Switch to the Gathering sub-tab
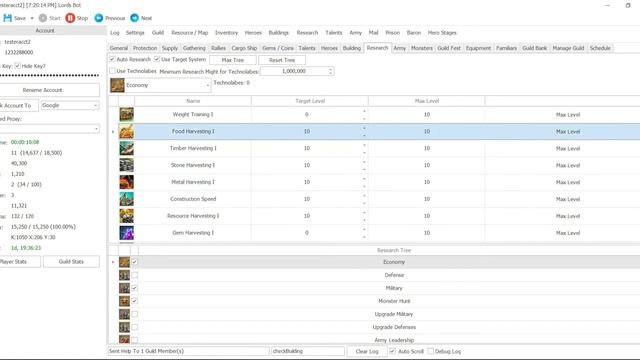 [x=194, y=48]
